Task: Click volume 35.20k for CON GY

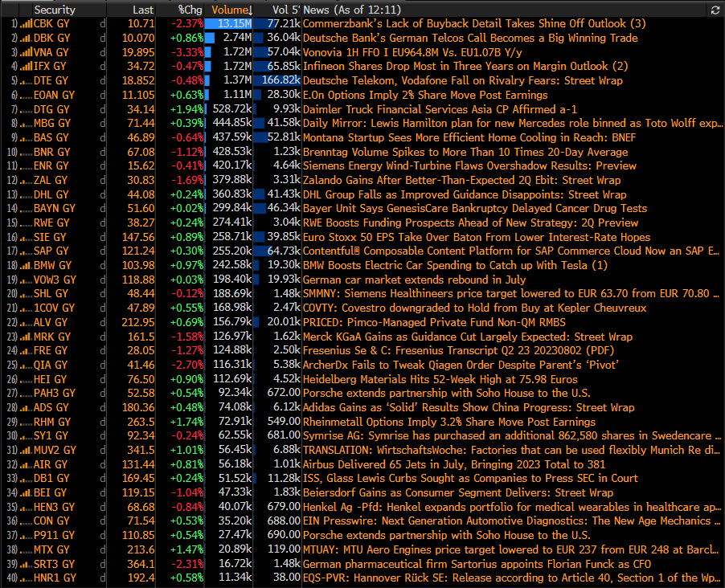Action: coord(235,521)
